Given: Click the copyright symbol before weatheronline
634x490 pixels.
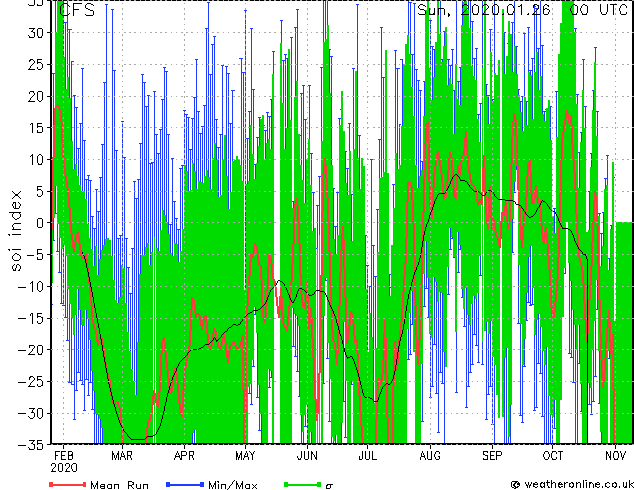Looking at the screenshot, I should (515, 484).
